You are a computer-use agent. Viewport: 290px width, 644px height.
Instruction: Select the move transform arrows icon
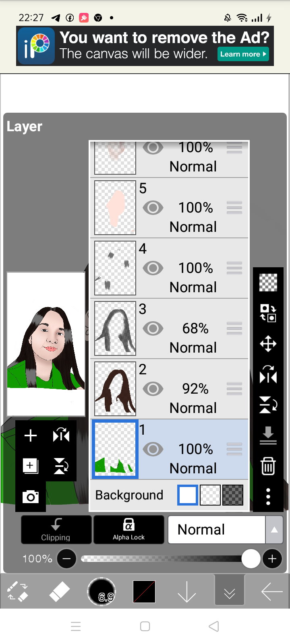tap(268, 344)
